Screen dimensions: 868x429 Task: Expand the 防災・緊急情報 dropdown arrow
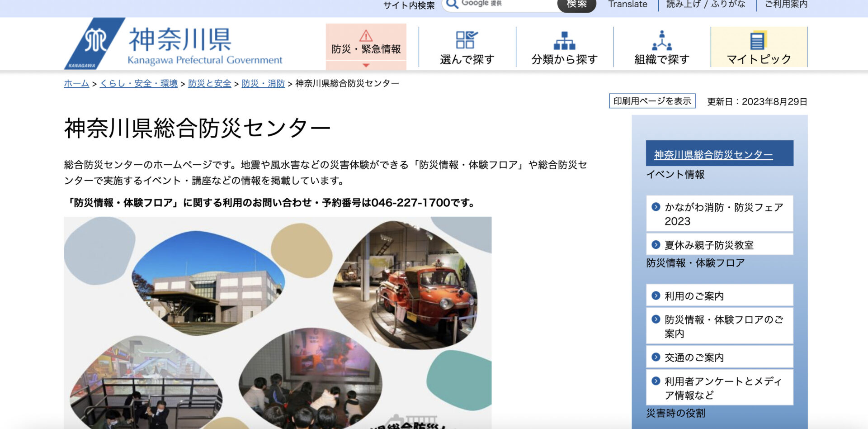(366, 66)
